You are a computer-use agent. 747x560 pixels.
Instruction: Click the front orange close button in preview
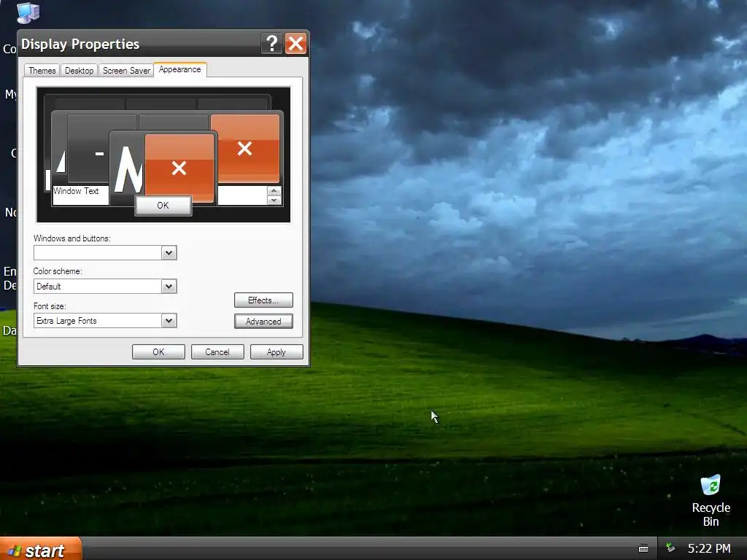tap(179, 168)
